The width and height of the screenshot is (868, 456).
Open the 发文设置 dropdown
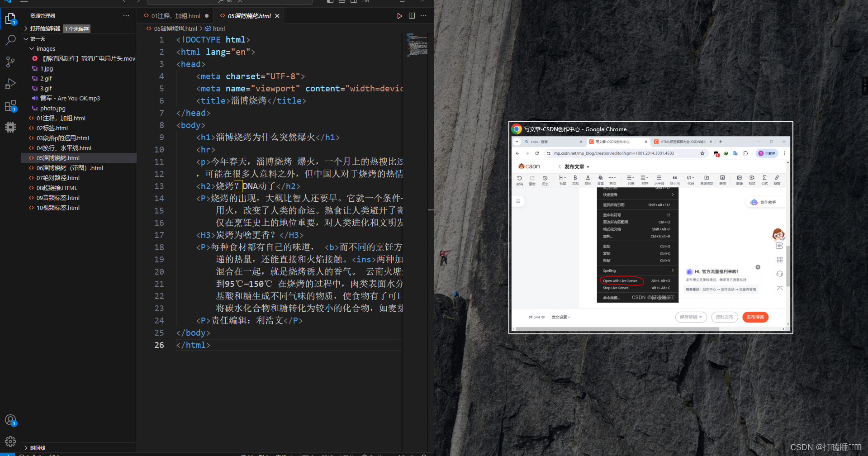pyautogui.click(x=560, y=317)
